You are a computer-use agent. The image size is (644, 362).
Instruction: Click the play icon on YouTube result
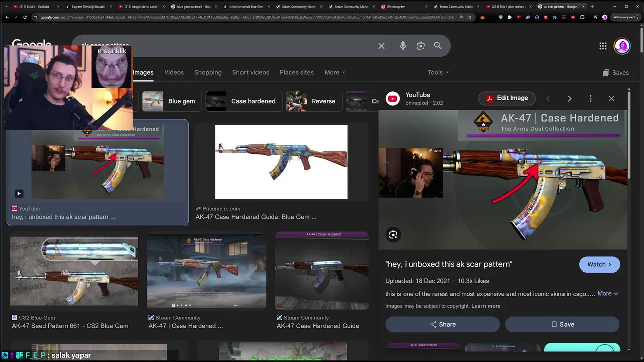(19, 193)
